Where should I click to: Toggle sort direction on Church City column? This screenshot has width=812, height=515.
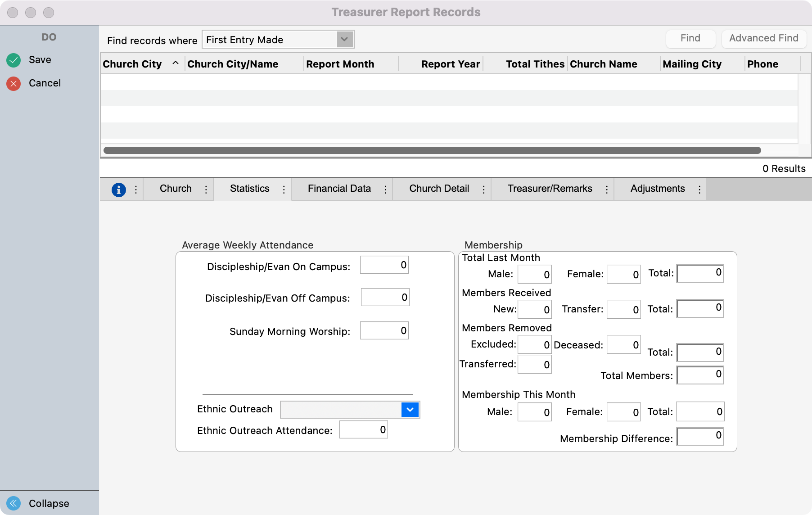176,63
